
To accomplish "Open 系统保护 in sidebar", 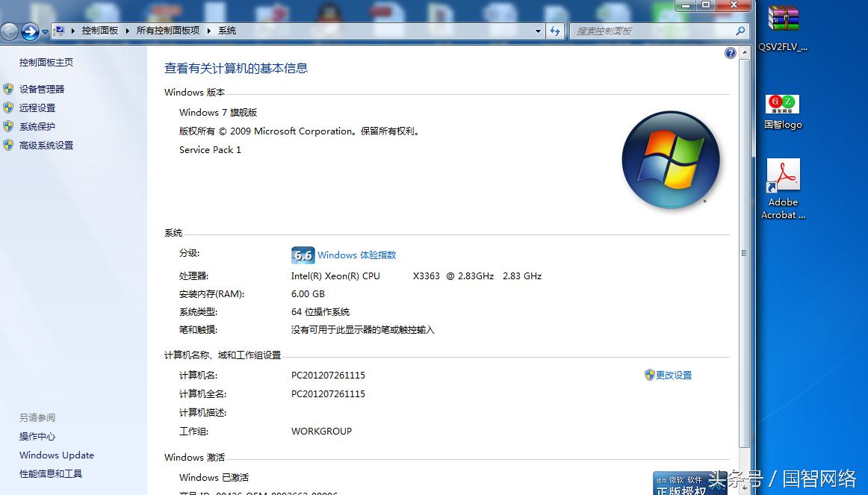I will [37, 127].
